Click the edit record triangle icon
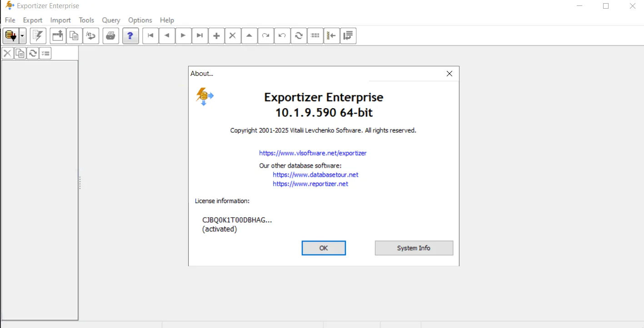This screenshot has width=644, height=328. 249,35
